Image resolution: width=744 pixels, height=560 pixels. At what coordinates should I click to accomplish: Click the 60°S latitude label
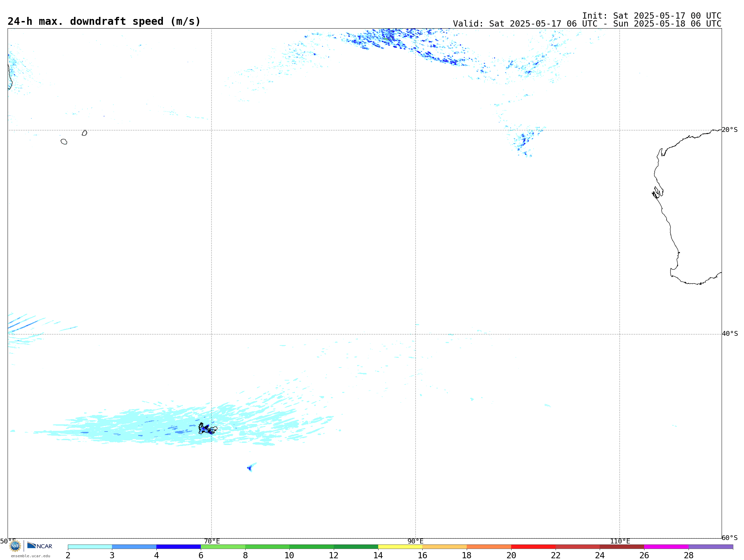pyautogui.click(x=730, y=538)
